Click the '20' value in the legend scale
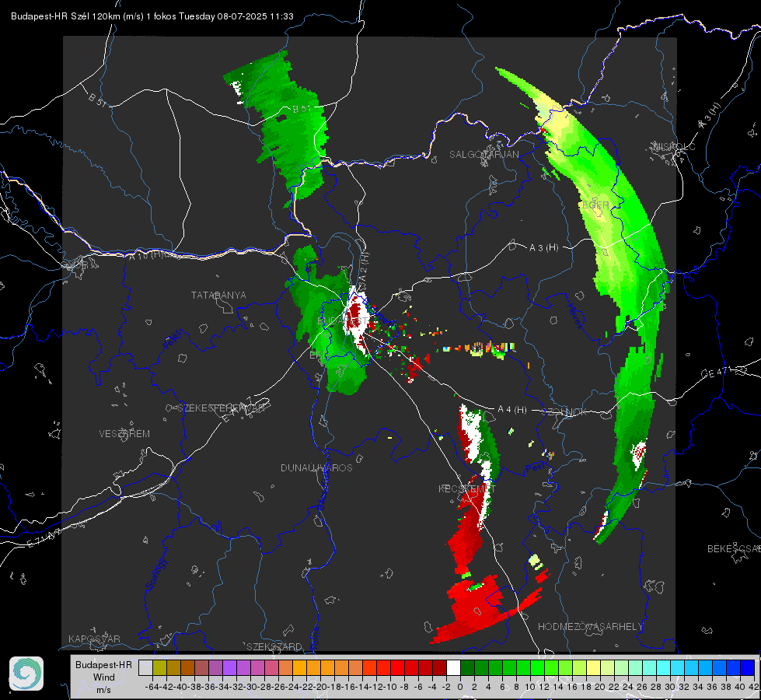The width and height of the screenshot is (761, 700). [x=600, y=687]
